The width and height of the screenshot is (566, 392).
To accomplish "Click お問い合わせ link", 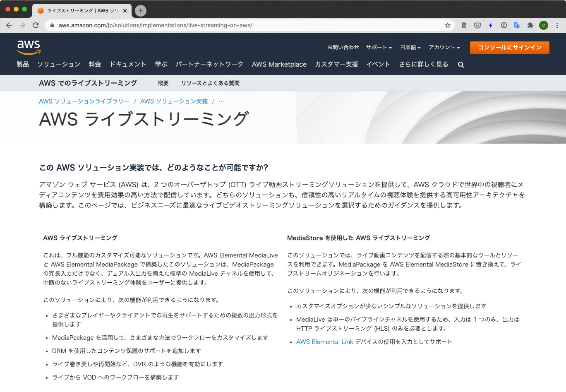I will [343, 47].
